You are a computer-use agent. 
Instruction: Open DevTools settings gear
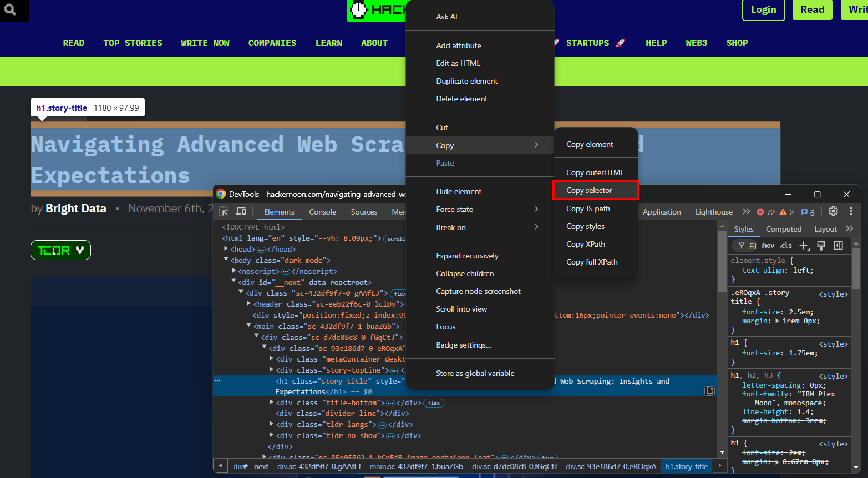[x=833, y=211]
